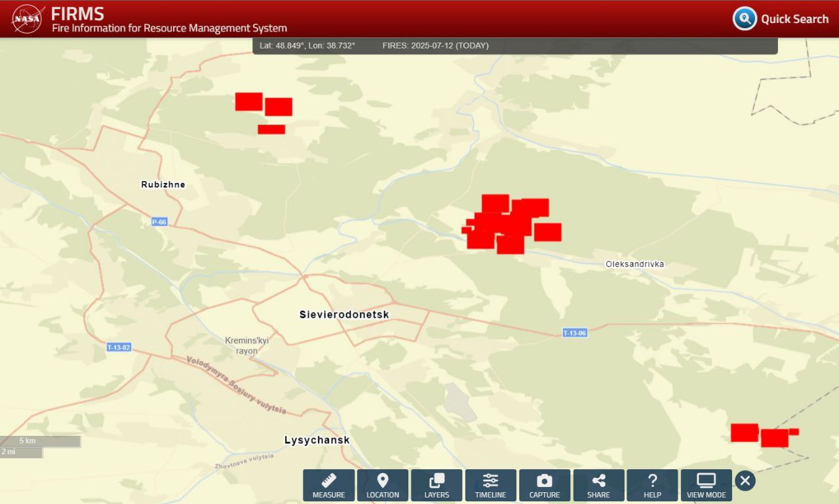
Task: Close the bottom toolbar with X button
Action: [x=745, y=480]
